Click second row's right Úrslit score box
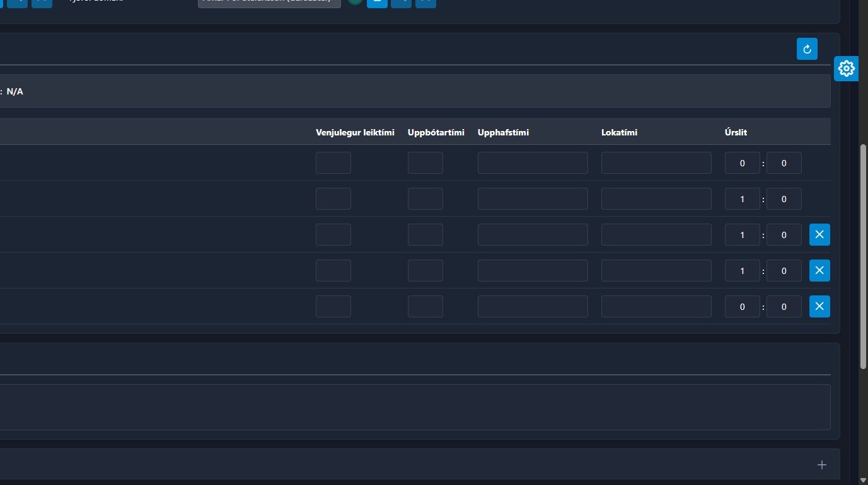Viewport: 868px width, 485px height. pos(784,198)
